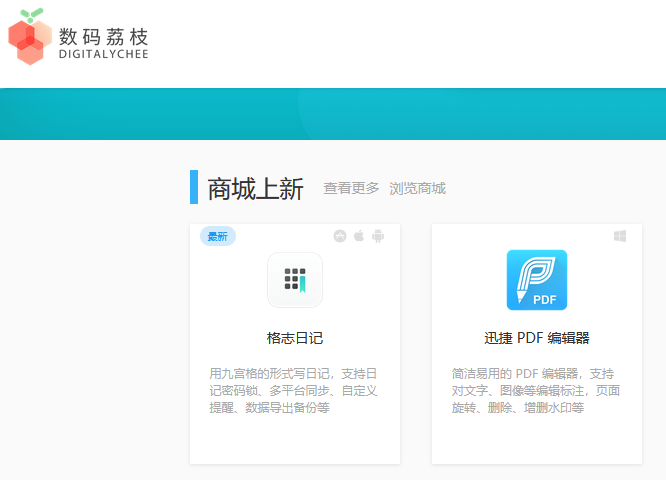
Task: Open the 格志日记 app icon
Action: pos(295,280)
